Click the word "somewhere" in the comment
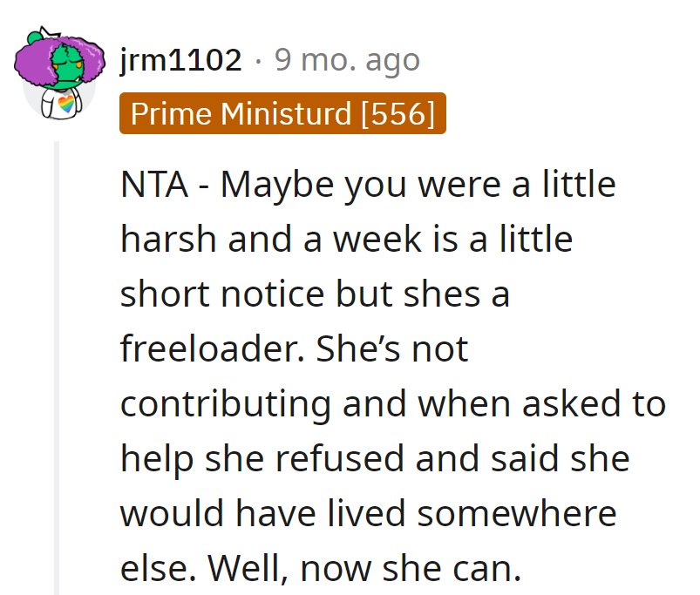700x595 pixels. pos(517,513)
